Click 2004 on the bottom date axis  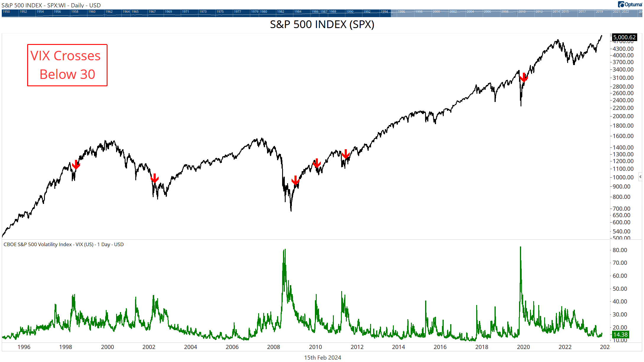[x=191, y=347]
